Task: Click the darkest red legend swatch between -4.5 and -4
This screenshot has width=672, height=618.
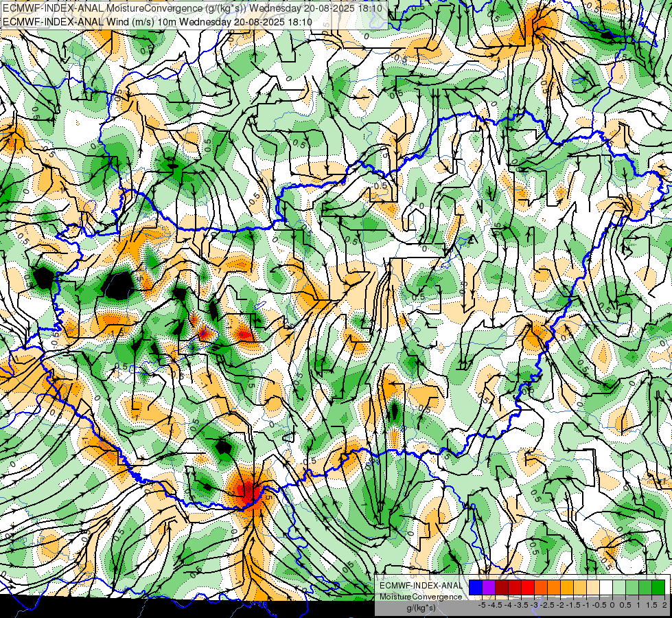Action: pyautogui.click(x=502, y=588)
